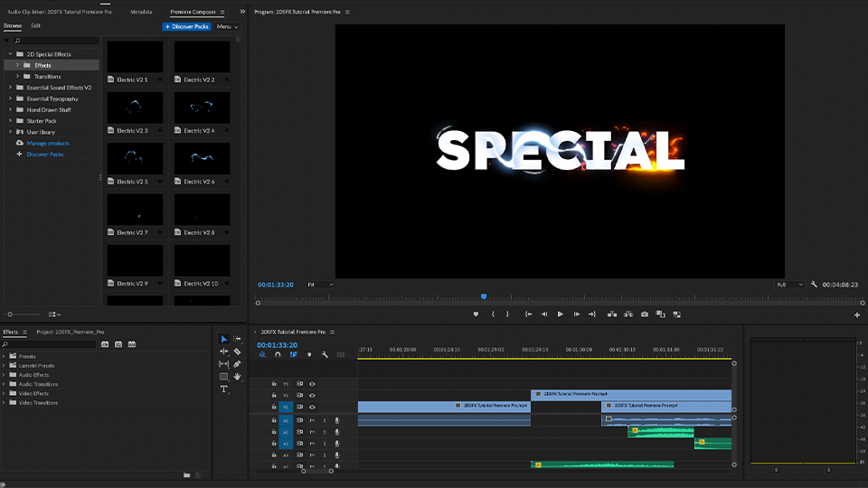This screenshot has width=868, height=488.
Task: Open timeline display settings wrench
Action: (x=325, y=355)
